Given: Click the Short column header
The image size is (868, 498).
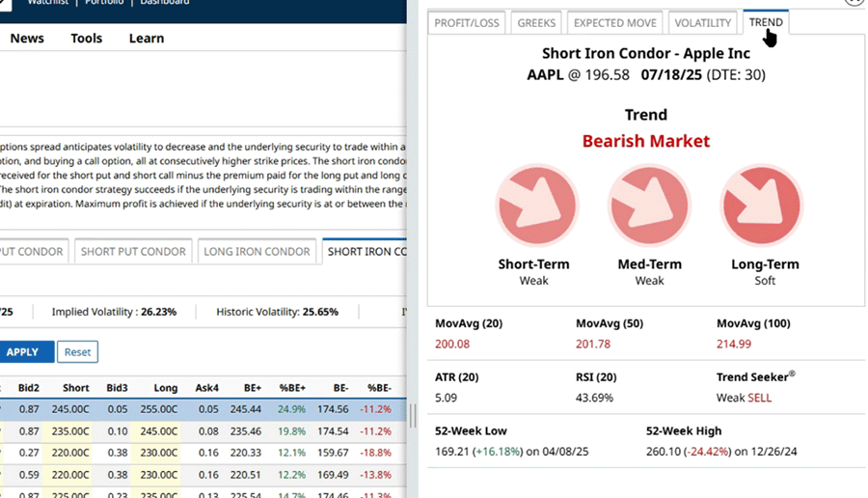Looking at the screenshot, I should 76,388.
